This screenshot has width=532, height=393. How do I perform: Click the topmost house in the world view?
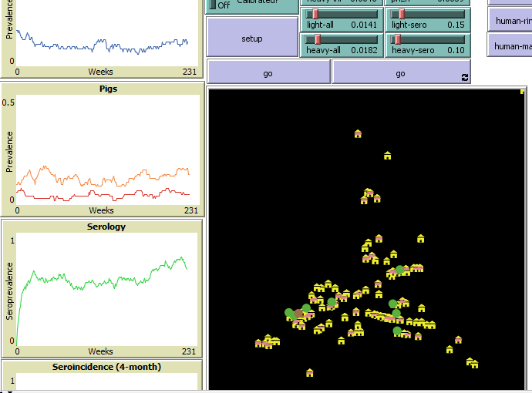pyautogui.click(x=358, y=133)
